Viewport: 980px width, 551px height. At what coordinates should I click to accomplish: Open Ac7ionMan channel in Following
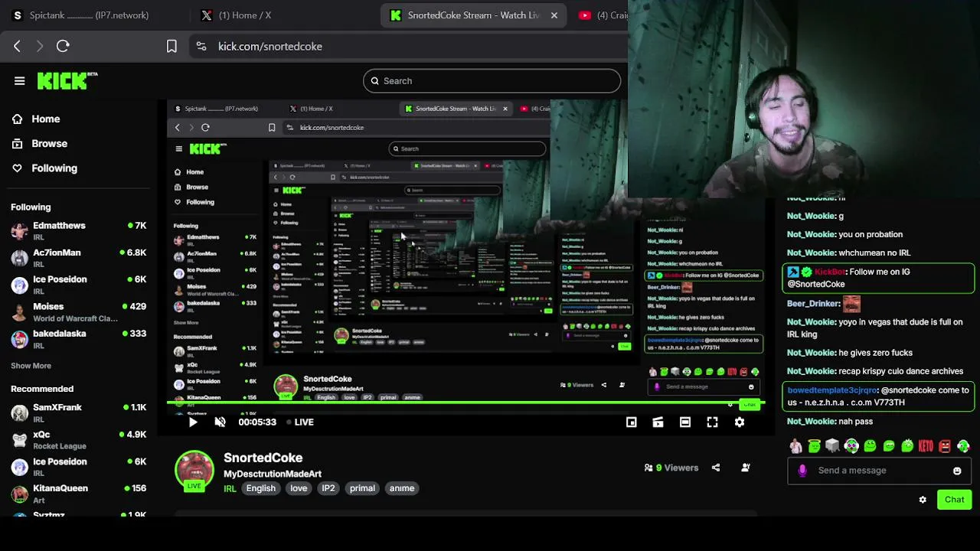click(78, 258)
